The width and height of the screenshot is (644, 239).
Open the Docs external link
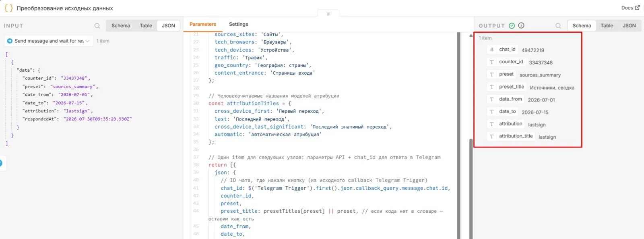coord(630,8)
